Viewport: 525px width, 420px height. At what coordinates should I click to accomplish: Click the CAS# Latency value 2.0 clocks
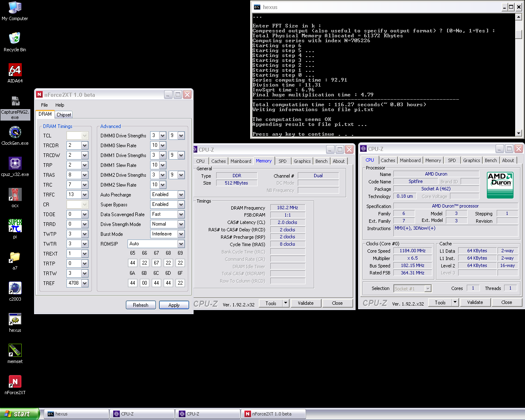point(287,222)
